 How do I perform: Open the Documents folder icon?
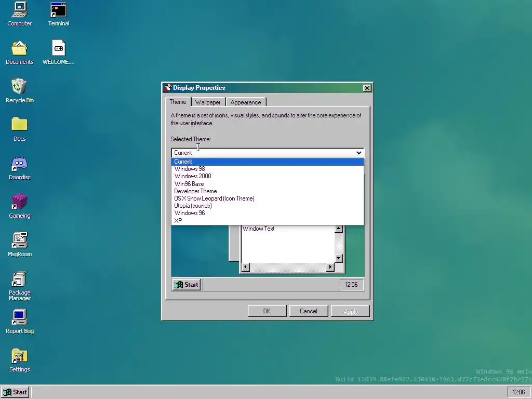click(19, 52)
